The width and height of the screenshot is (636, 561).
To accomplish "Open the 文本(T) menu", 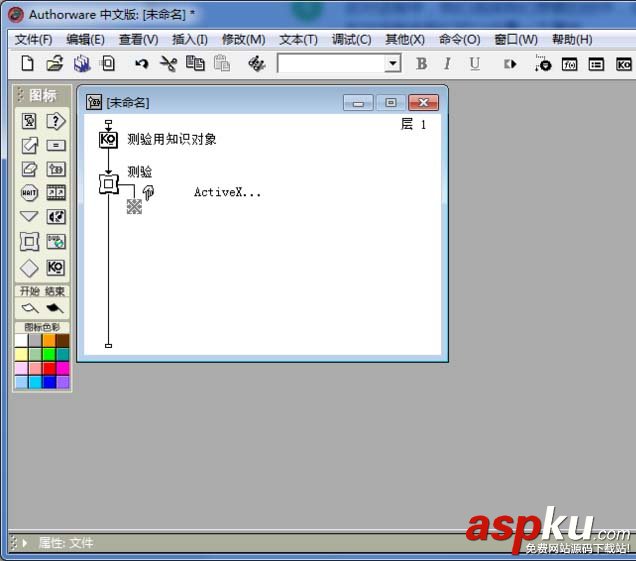I will point(299,40).
